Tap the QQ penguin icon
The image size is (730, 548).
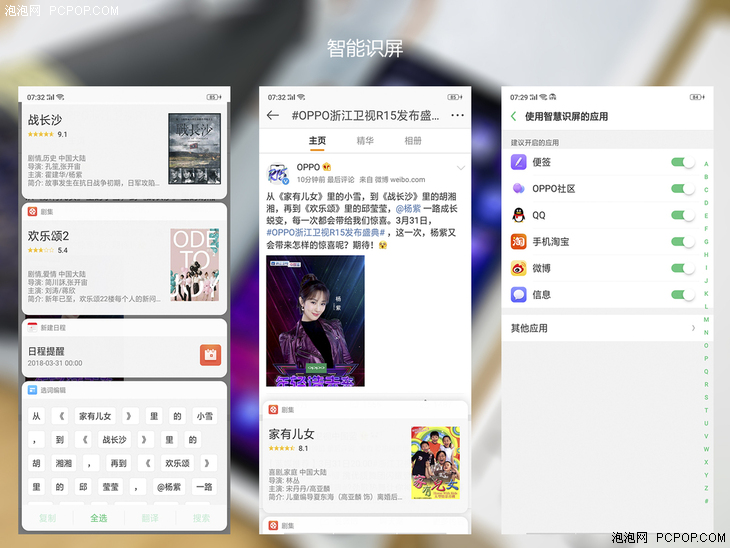(x=519, y=215)
